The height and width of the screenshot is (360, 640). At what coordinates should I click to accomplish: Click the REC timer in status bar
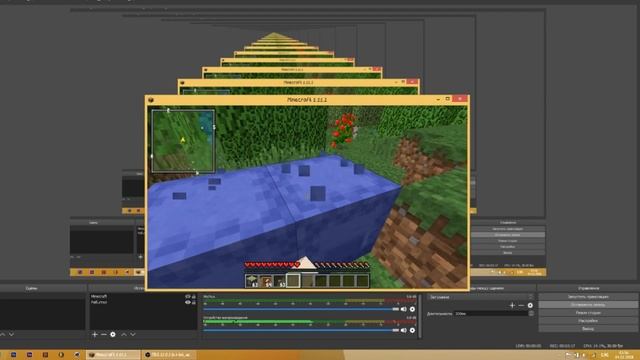tap(562, 346)
